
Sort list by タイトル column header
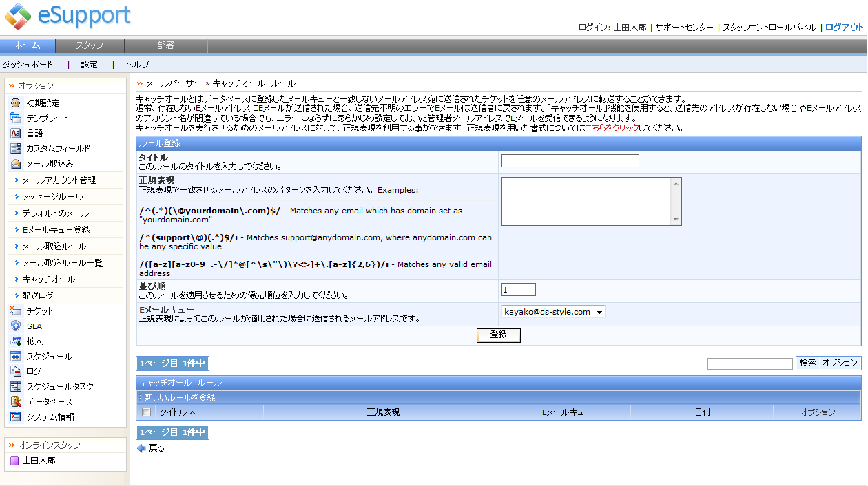(x=177, y=412)
